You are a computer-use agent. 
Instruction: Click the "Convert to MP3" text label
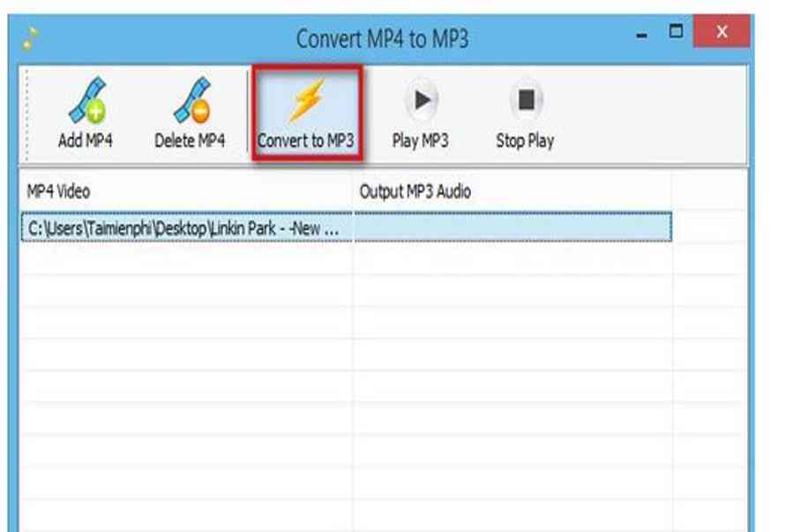click(x=305, y=140)
